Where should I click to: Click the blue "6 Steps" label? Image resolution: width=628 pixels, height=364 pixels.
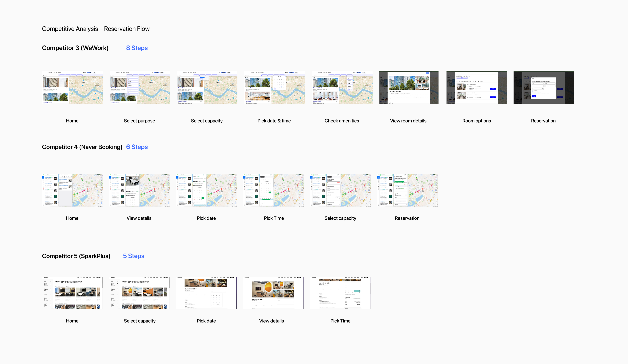[x=137, y=147]
